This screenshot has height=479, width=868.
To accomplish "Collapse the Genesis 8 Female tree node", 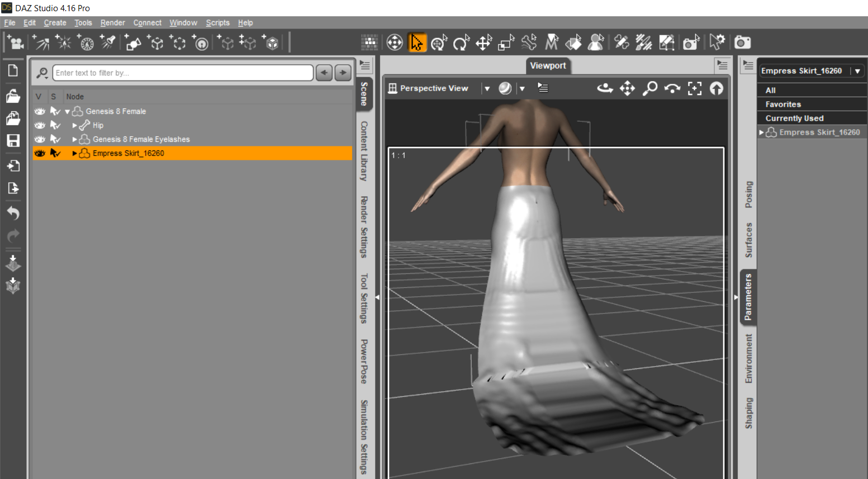I will point(68,112).
